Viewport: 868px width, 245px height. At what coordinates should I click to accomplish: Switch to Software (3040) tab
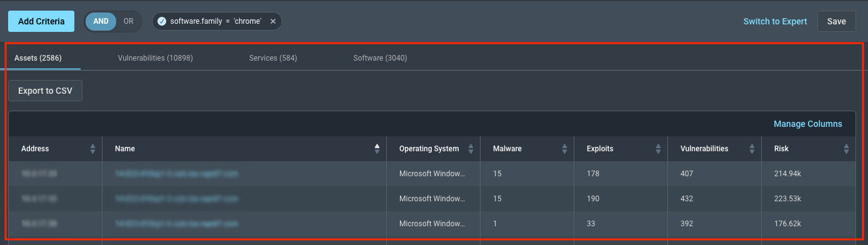coord(380,58)
